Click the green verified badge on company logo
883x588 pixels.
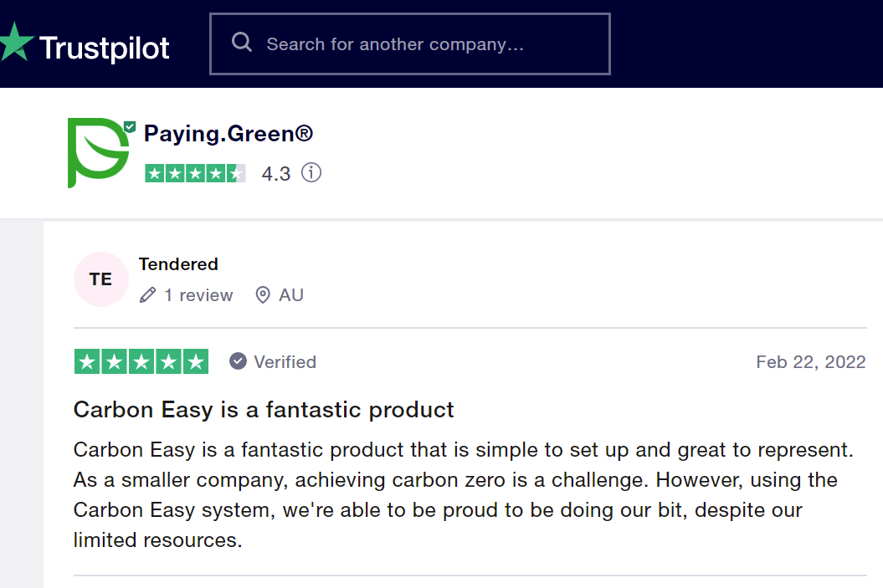click(130, 126)
